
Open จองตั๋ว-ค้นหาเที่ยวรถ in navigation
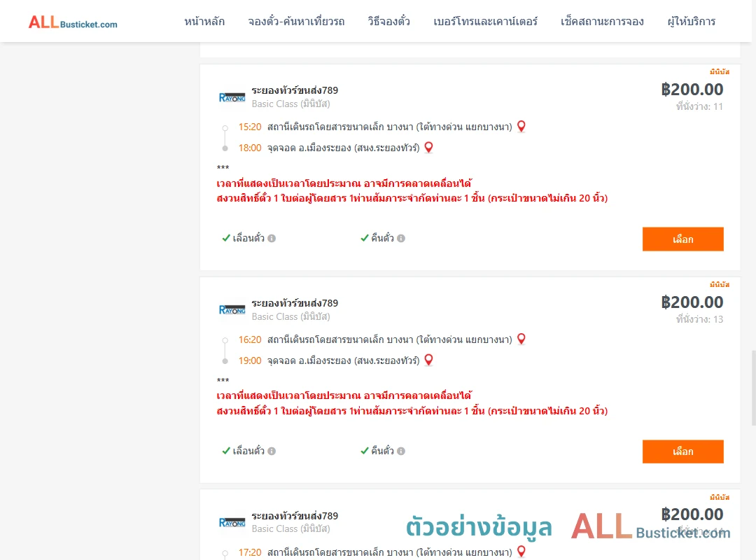[x=296, y=22]
